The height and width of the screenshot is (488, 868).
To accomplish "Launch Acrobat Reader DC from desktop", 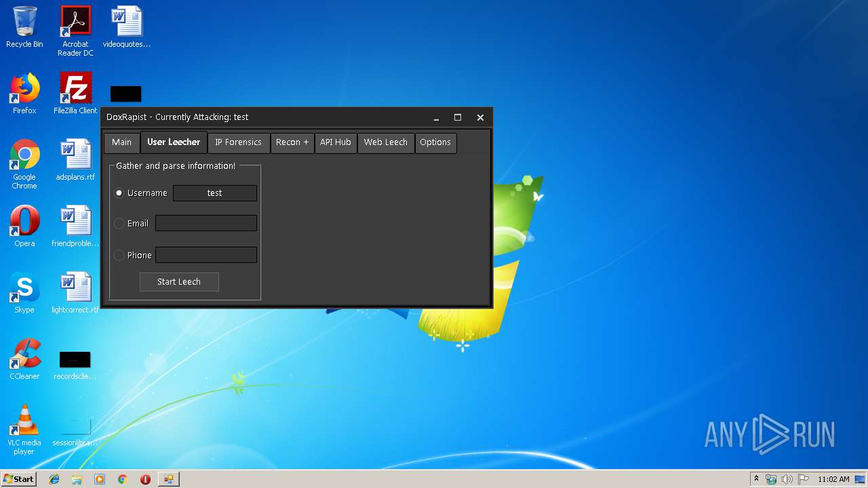I will tap(75, 30).
